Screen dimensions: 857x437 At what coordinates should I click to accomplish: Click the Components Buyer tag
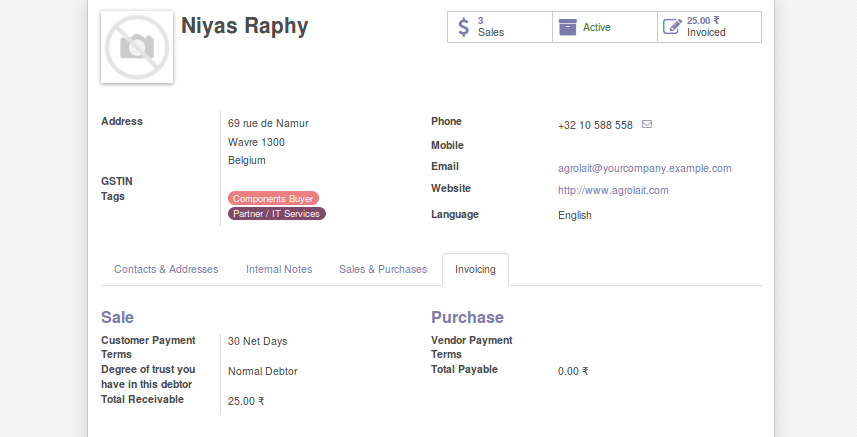click(x=273, y=198)
